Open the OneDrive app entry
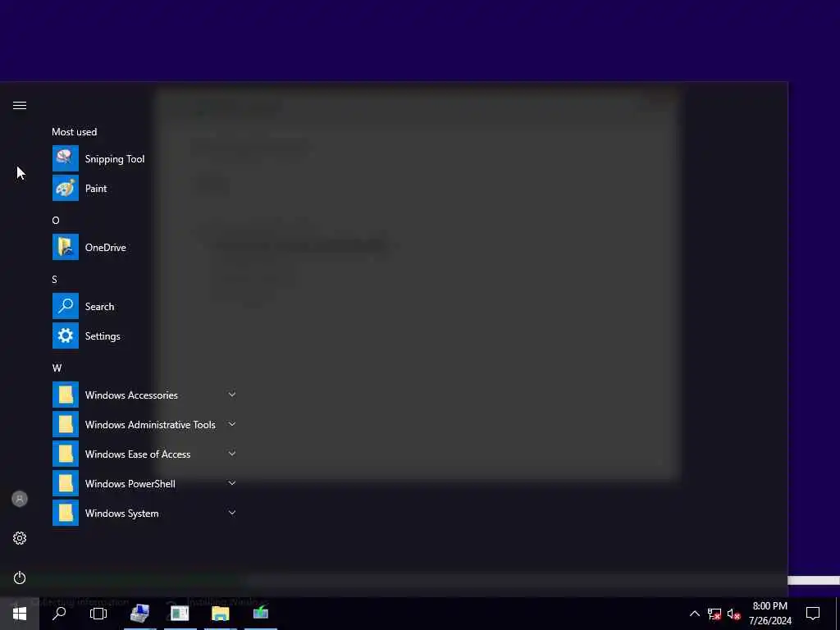Screen dimensions: 840x630 pos(144,247)
